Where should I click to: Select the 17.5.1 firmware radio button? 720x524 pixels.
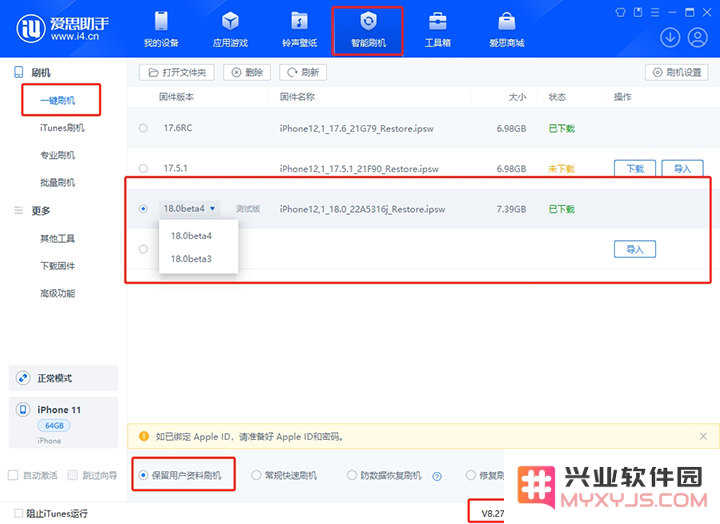tap(143, 168)
